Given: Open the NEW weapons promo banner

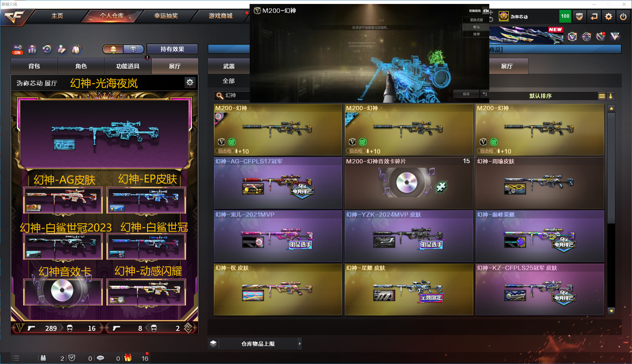Looking at the screenshot, I should 526,36.
